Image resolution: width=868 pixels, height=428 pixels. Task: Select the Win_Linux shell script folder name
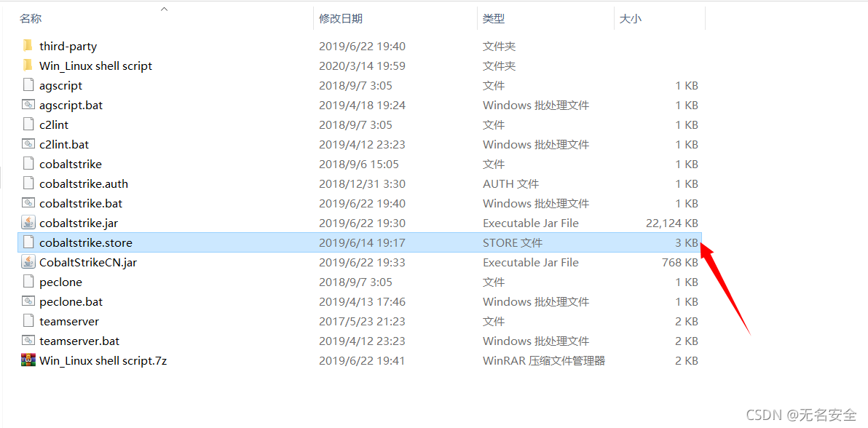96,66
